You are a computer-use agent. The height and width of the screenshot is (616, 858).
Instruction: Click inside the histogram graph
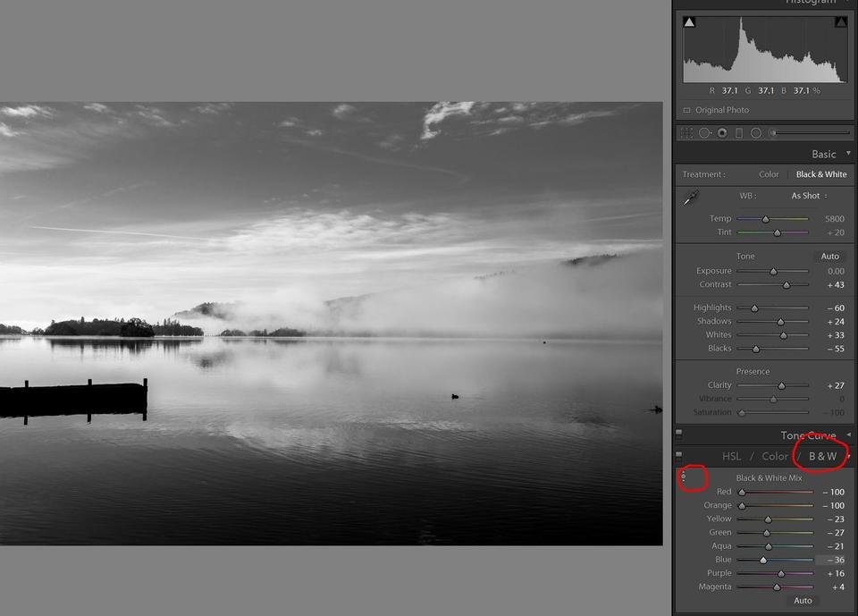click(765, 49)
